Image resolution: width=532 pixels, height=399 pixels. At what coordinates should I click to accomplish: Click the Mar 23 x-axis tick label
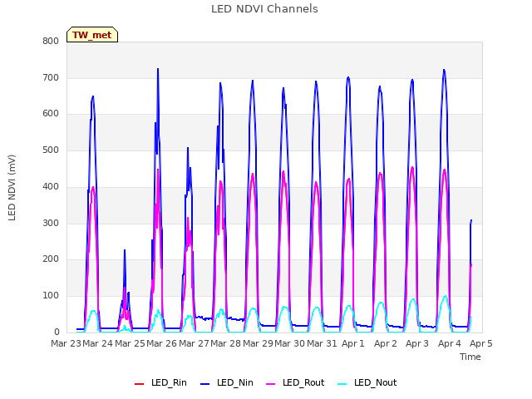66,343
